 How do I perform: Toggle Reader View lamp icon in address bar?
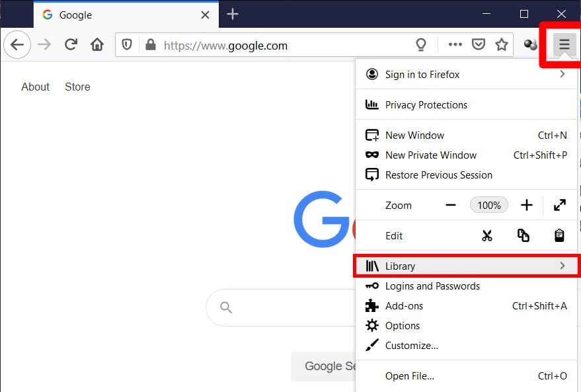click(421, 45)
